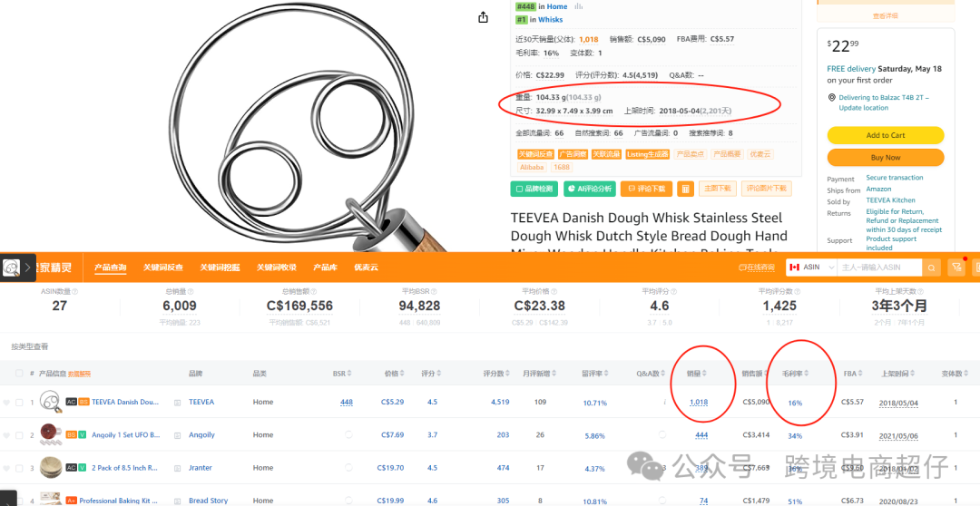Click the Listing生成器 tag
This screenshot has width=980, height=506.
(x=648, y=154)
